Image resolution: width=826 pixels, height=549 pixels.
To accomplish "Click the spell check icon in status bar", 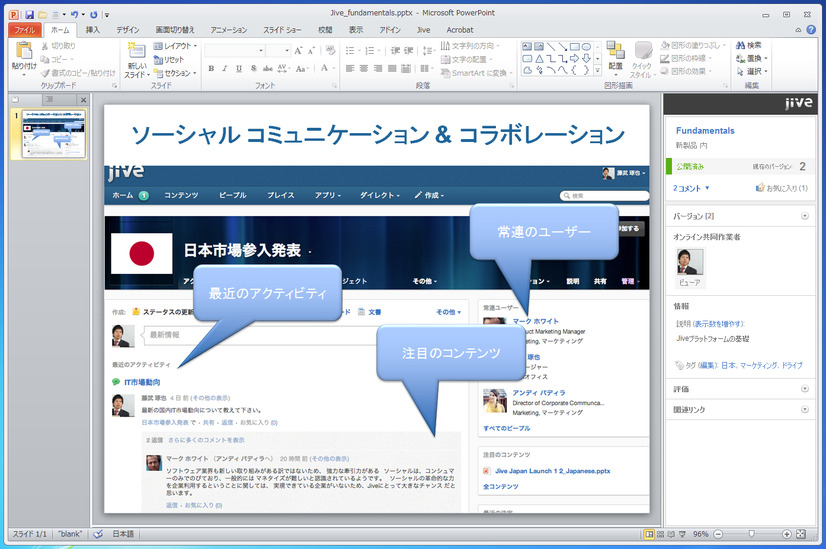I will pyautogui.click(x=98, y=534).
